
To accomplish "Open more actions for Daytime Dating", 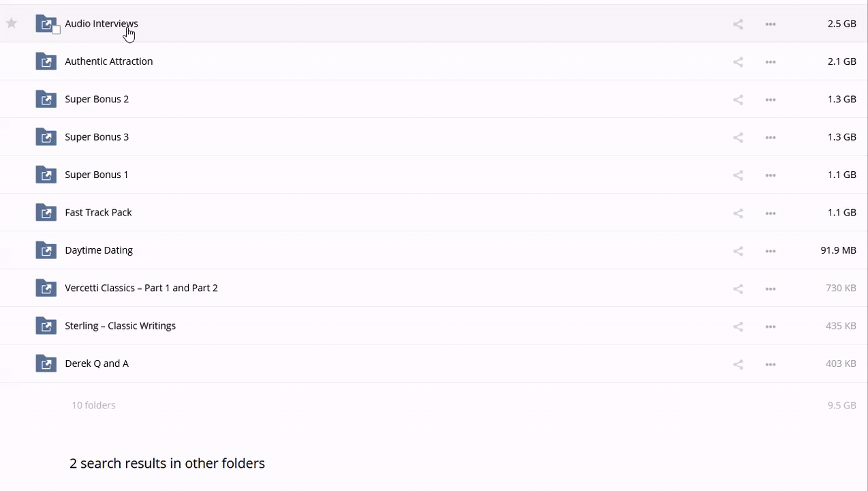I will click(x=771, y=251).
